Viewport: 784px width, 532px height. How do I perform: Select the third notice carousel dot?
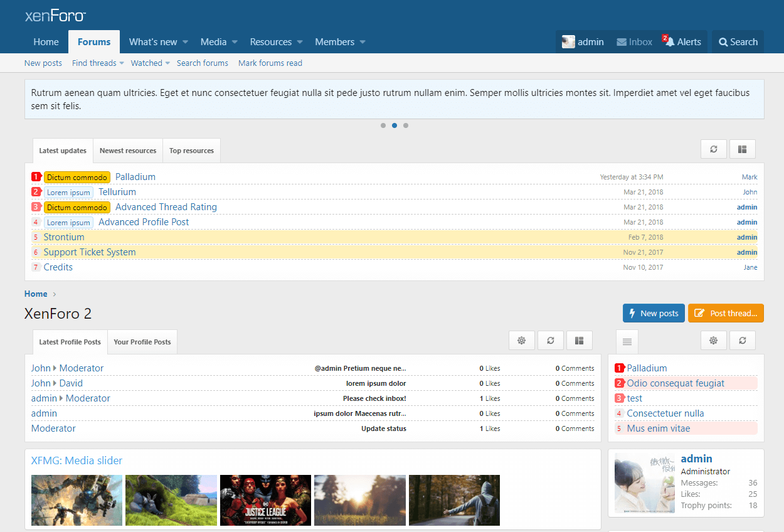point(406,125)
